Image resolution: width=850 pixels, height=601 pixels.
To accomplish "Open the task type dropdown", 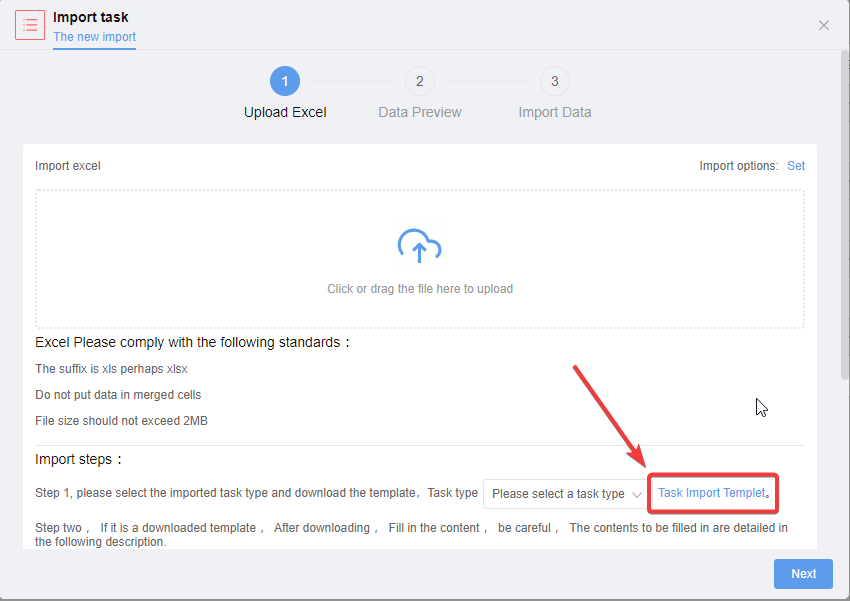I will [565, 494].
